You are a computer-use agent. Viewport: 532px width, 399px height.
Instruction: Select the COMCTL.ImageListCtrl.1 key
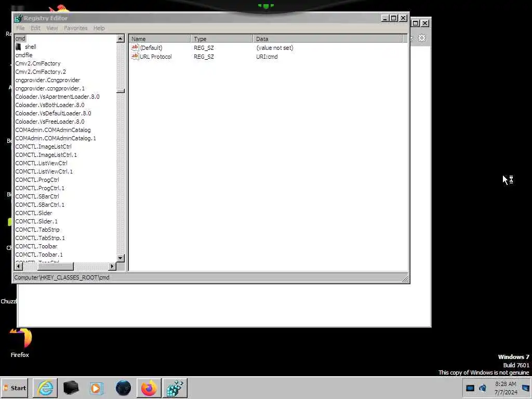coord(46,155)
